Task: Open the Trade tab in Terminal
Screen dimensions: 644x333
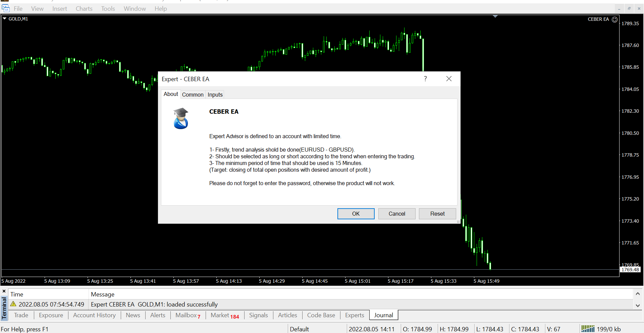Action: (x=21, y=315)
